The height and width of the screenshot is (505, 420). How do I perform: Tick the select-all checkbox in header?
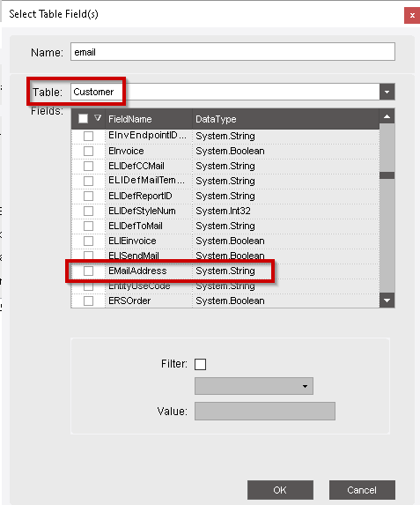pyautogui.click(x=83, y=118)
